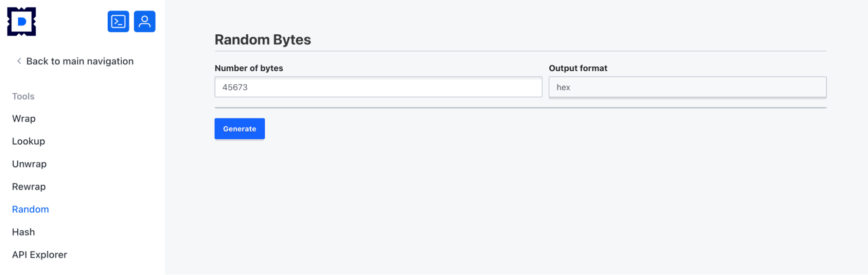The width and height of the screenshot is (868, 275).
Task: Select the Lookup tool
Action: [29, 141]
